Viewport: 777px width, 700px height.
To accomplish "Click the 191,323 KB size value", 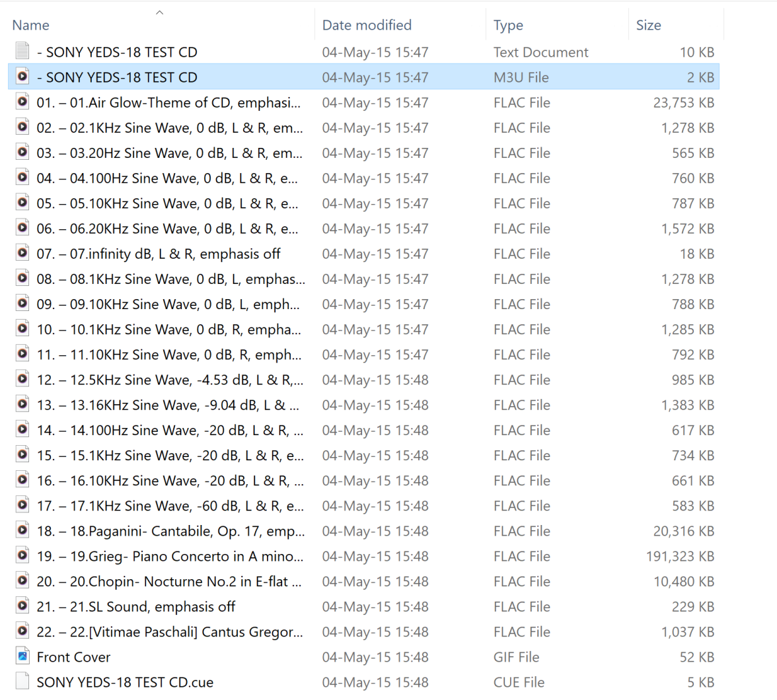I will [681, 556].
